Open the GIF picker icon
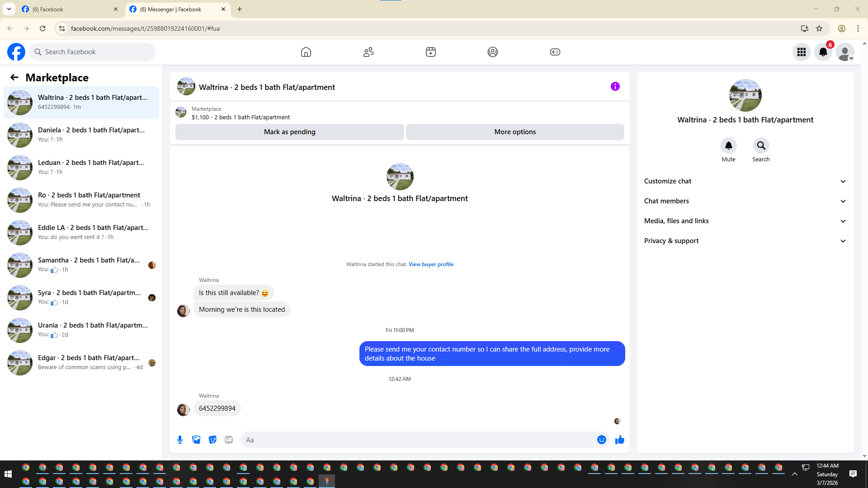Image resolution: width=868 pixels, height=488 pixels. point(229,440)
